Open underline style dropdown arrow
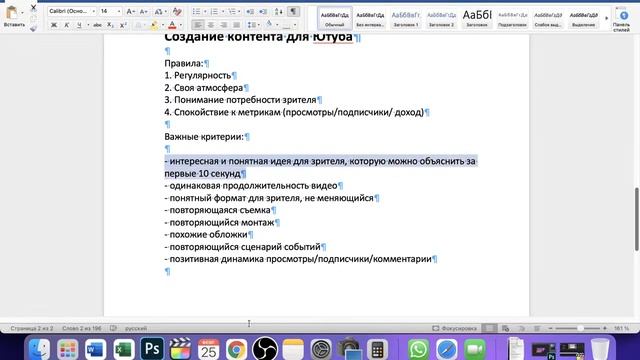Screen dimensions: 640x360 (88, 25)
